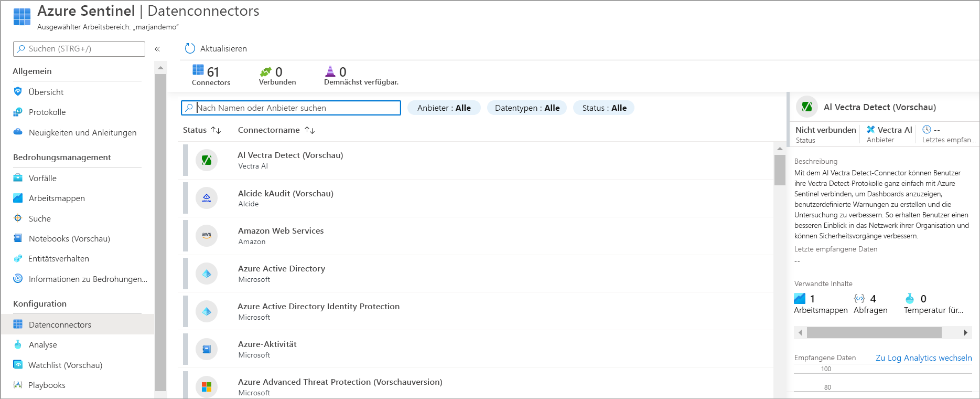Screen dimensions: 980x399
Task: Click the Azure-Aktivität connector logo
Action: coord(207,349)
